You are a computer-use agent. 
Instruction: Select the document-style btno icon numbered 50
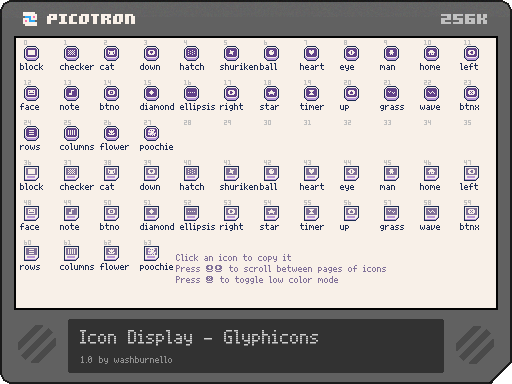point(111,213)
